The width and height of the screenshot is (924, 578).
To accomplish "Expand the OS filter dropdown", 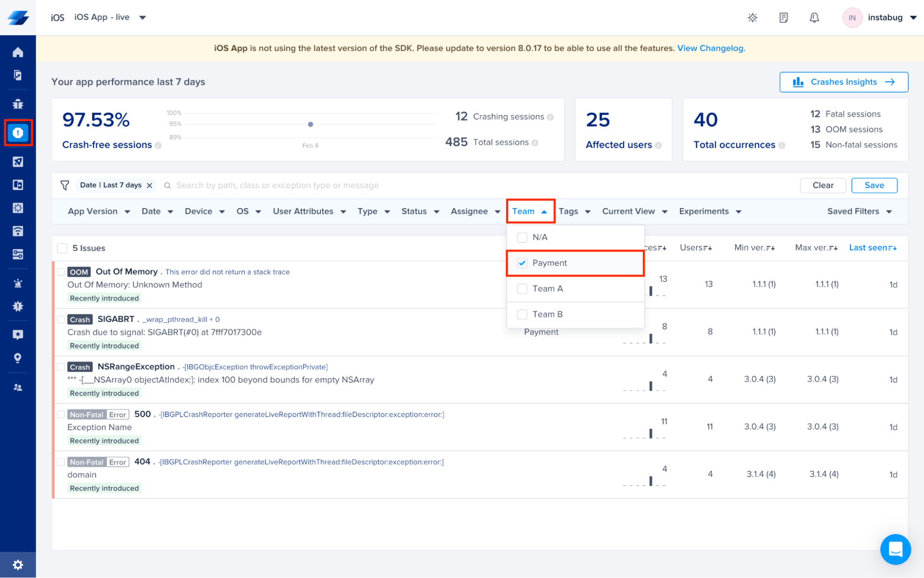I will tap(249, 211).
